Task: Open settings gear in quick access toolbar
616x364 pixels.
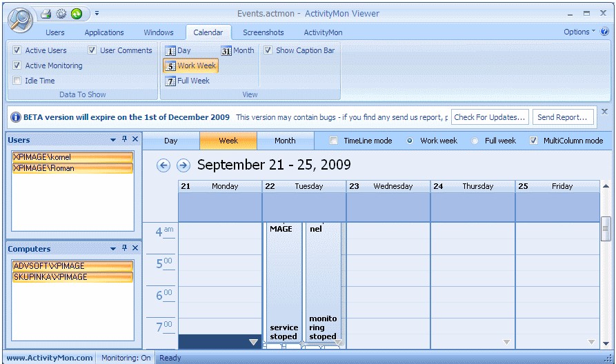Action: coord(61,14)
